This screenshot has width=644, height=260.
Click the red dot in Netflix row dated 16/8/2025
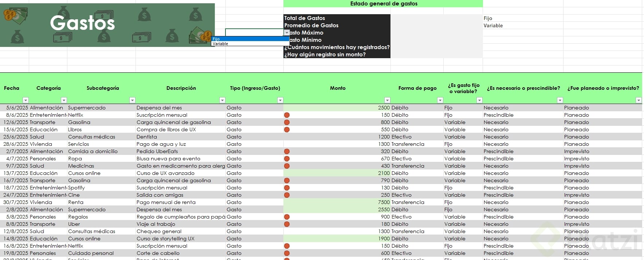click(287, 246)
